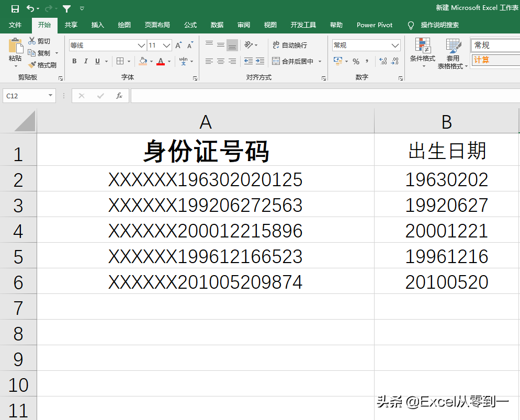Open 对齐方式 group dialog launcher
520x420 pixels.
[x=324, y=78]
